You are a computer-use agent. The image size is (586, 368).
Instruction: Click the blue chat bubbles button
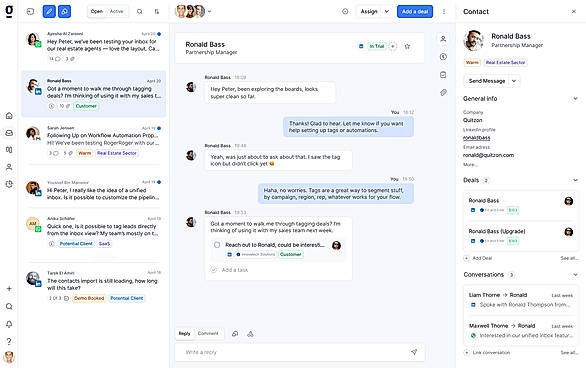(x=64, y=12)
